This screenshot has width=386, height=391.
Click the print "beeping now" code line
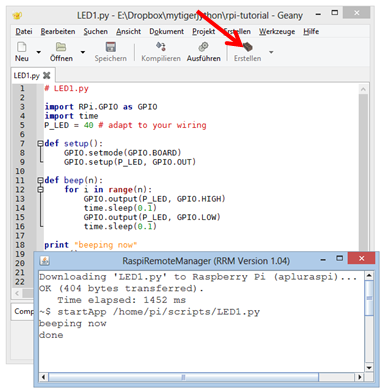pyautogui.click(x=91, y=245)
